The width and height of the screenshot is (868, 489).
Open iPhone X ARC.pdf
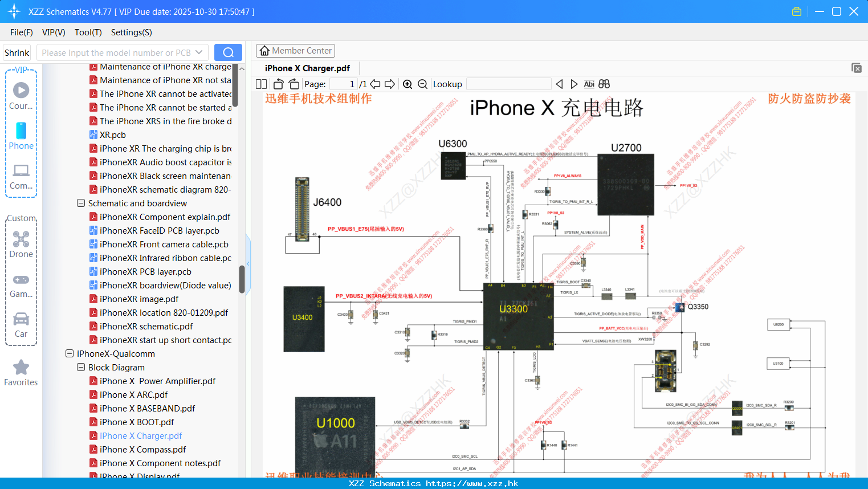point(134,394)
